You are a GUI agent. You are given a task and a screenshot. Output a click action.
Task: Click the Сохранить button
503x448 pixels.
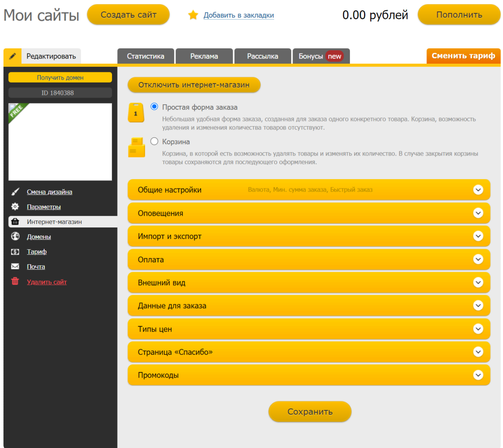click(310, 411)
